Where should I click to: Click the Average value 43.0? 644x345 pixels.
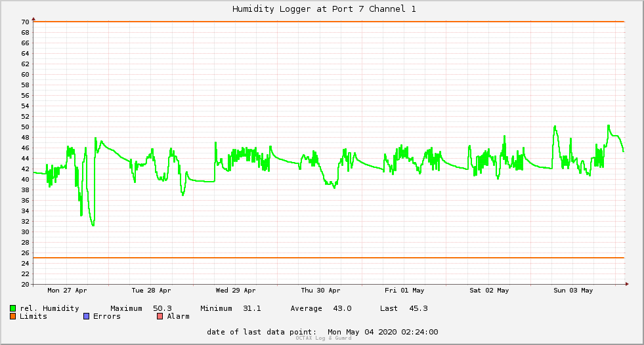pyautogui.click(x=342, y=308)
